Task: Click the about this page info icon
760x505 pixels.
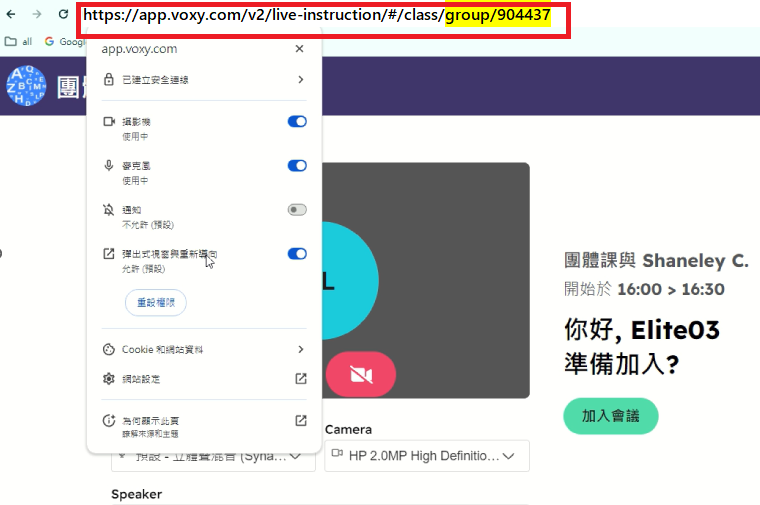Action: 109,421
